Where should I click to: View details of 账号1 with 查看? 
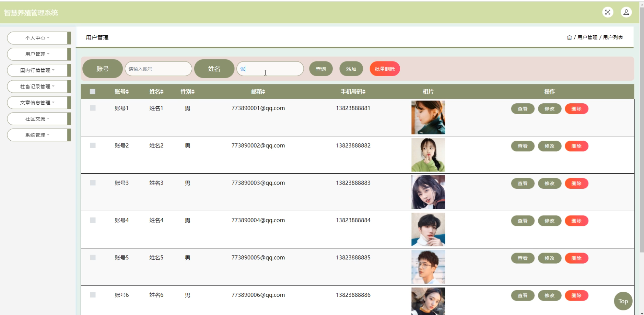[x=523, y=109]
